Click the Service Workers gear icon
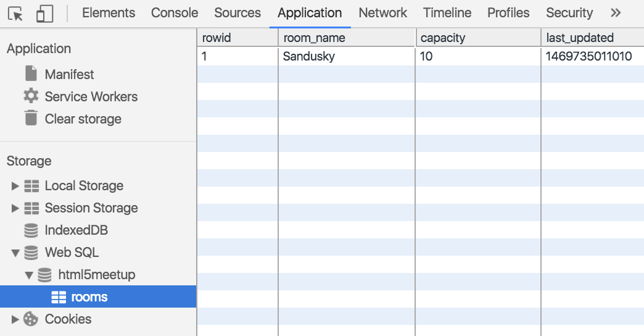The image size is (644, 336). pyautogui.click(x=31, y=96)
